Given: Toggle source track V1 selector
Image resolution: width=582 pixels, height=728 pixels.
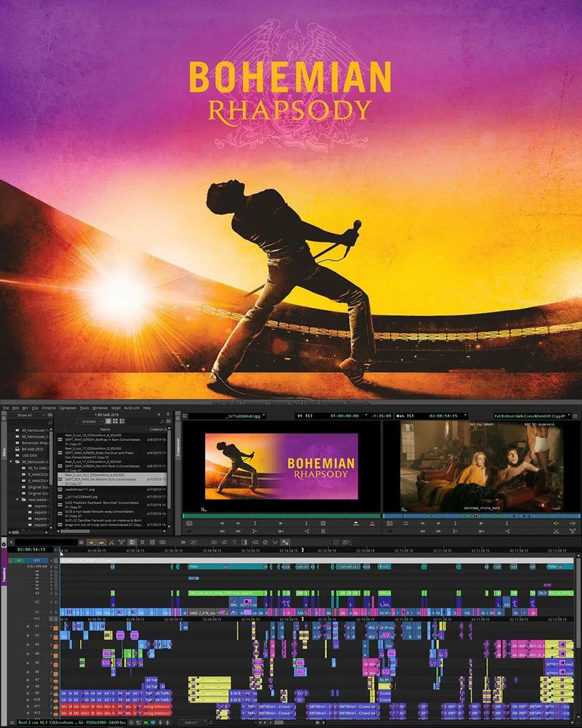Looking at the screenshot, I should [x=19, y=561].
